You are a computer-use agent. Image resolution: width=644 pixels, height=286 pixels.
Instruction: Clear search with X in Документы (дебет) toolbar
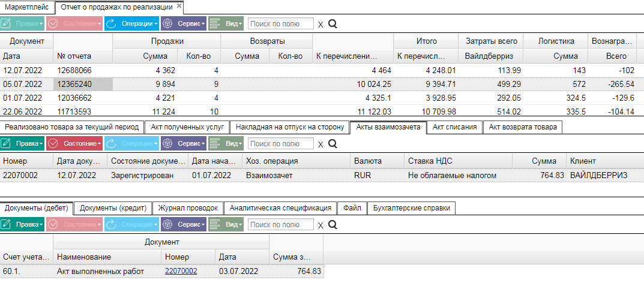(x=320, y=225)
